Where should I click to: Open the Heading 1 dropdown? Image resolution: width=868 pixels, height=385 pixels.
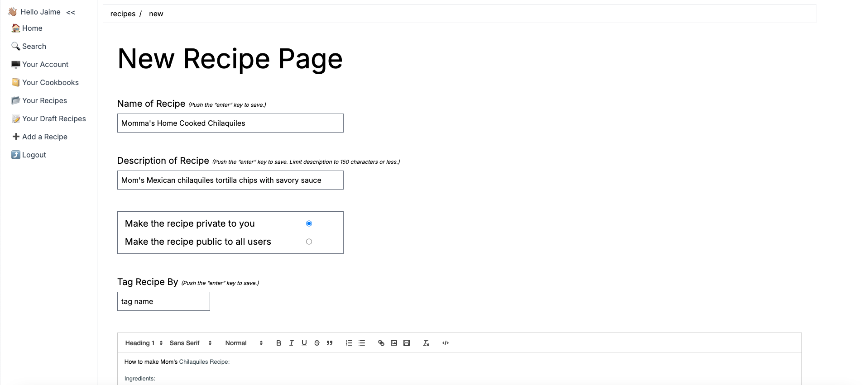[x=144, y=343]
